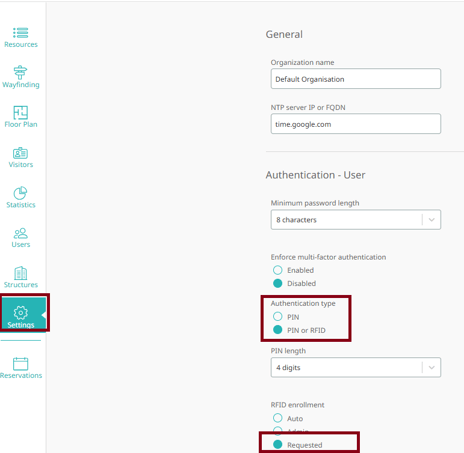Open the 8 characters combo box

coord(356,220)
